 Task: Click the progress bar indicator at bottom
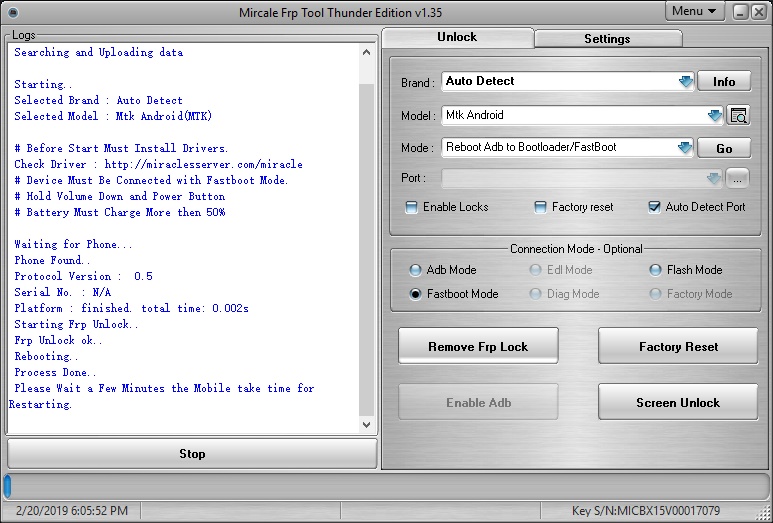click(x=7, y=487)
